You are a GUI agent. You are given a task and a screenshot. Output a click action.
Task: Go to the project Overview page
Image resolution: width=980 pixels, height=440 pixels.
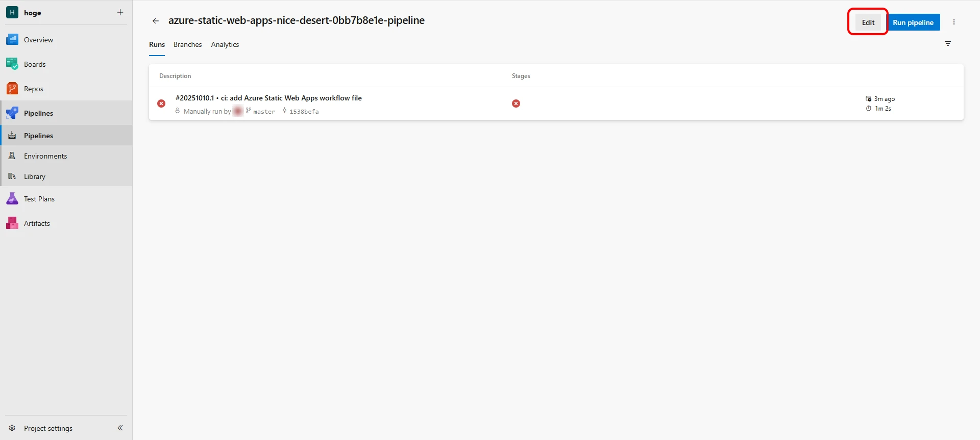[38, 40]
